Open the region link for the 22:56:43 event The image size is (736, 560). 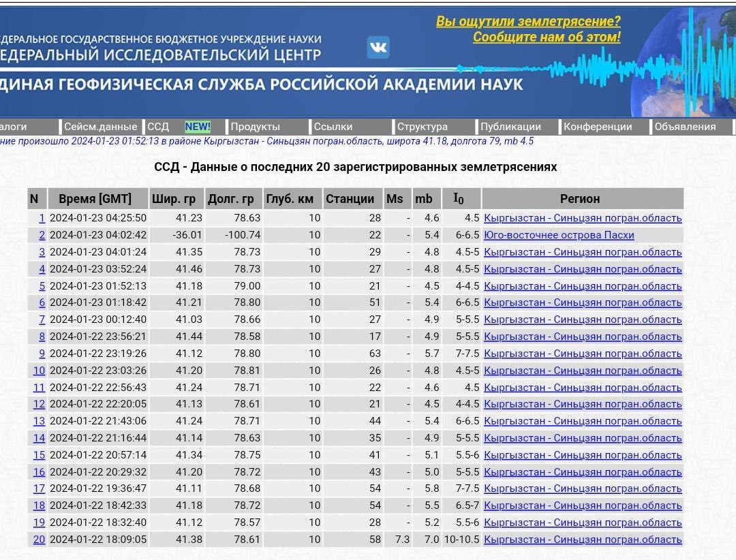point(583,387)
